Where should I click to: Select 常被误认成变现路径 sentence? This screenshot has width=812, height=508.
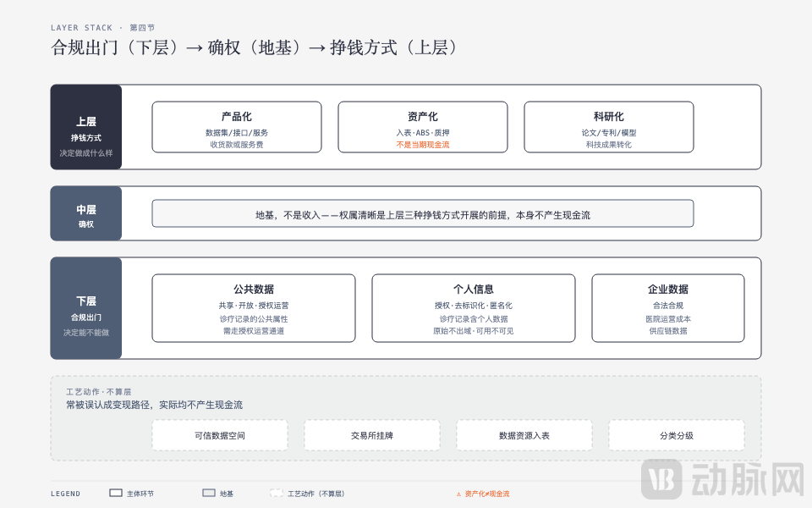[154, 405]
